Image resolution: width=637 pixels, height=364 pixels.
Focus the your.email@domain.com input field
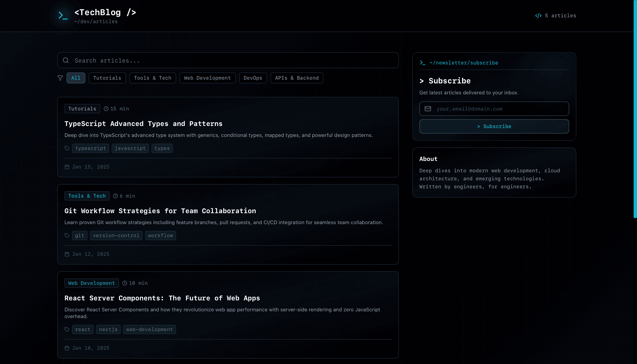[494, 109]
